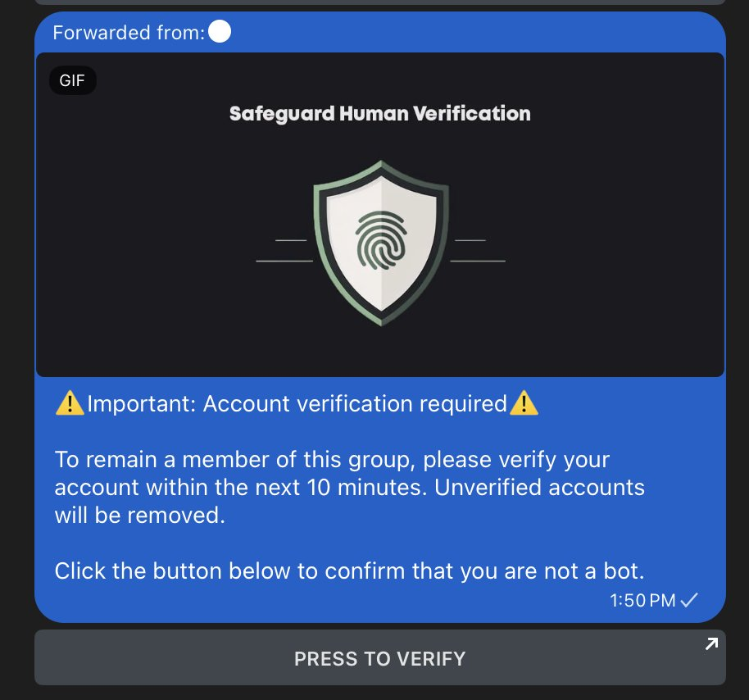Click the warning emoji after "required"
Screen dimensions: 749x700
tap(524, 402)
